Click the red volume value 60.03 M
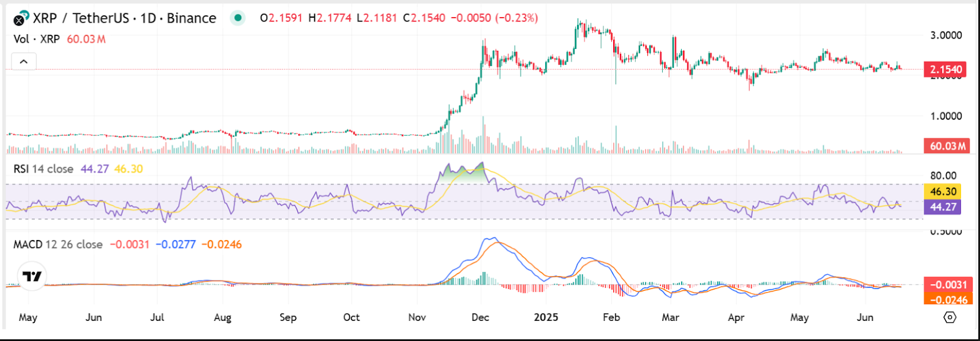Screen dimensions: 980x341 [x=86, y=39]
